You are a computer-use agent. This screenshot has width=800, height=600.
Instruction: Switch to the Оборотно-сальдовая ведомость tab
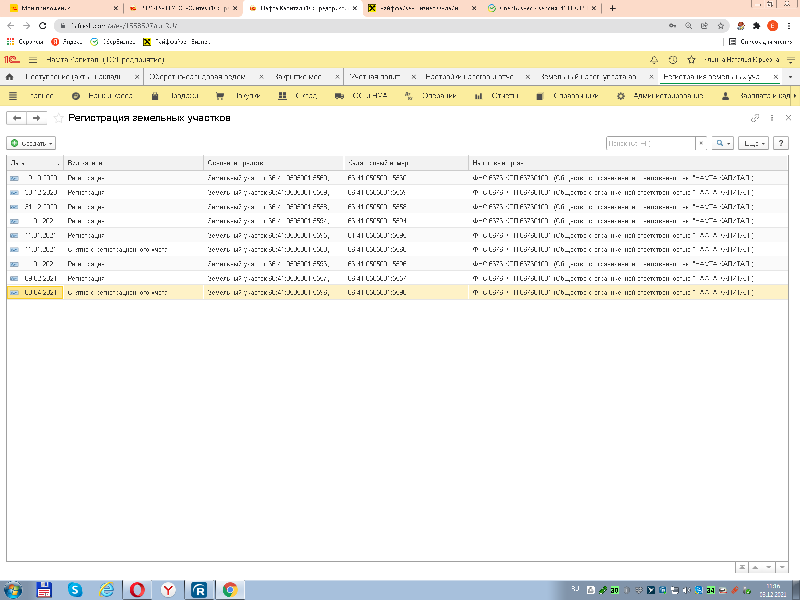(x=197, y=77)
